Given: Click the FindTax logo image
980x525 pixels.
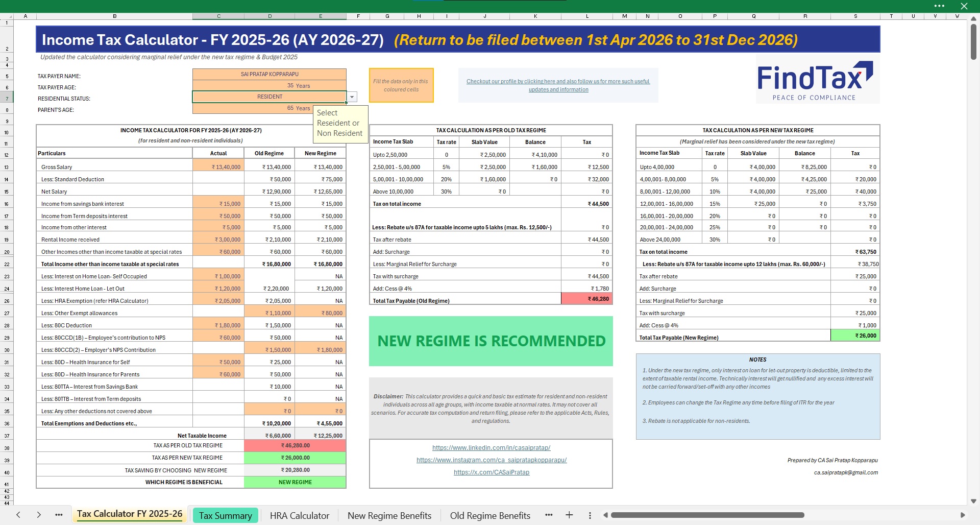Looking at the screenshot, I should [815, 82].
